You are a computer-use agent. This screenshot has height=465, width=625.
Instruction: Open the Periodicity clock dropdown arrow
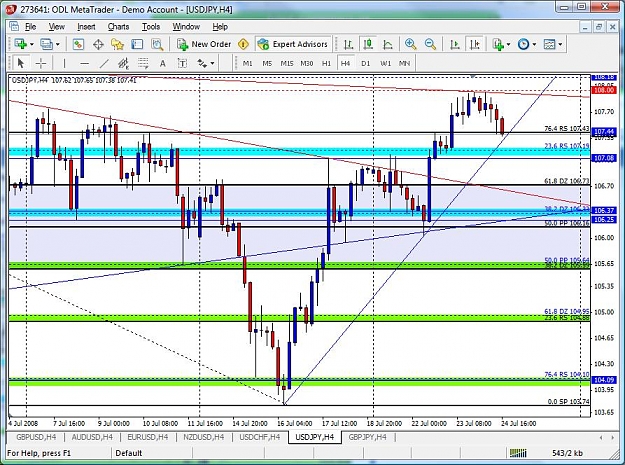(x=534, y=44)
